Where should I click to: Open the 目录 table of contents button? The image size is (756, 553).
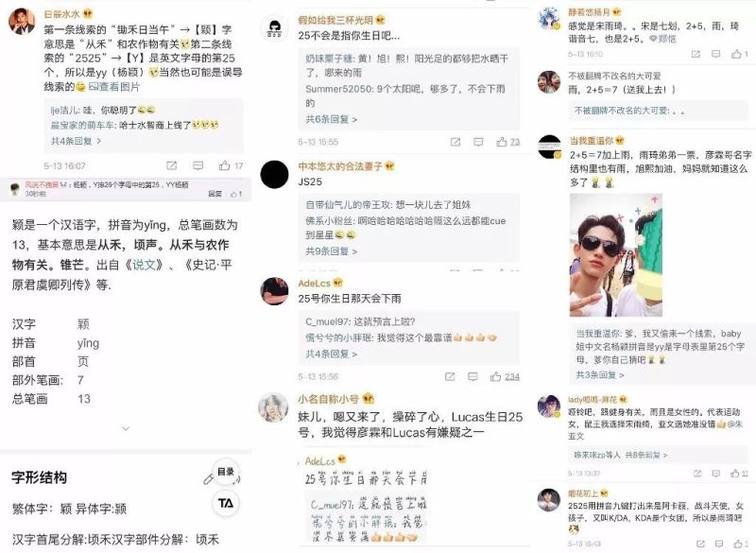click(226, 472)
